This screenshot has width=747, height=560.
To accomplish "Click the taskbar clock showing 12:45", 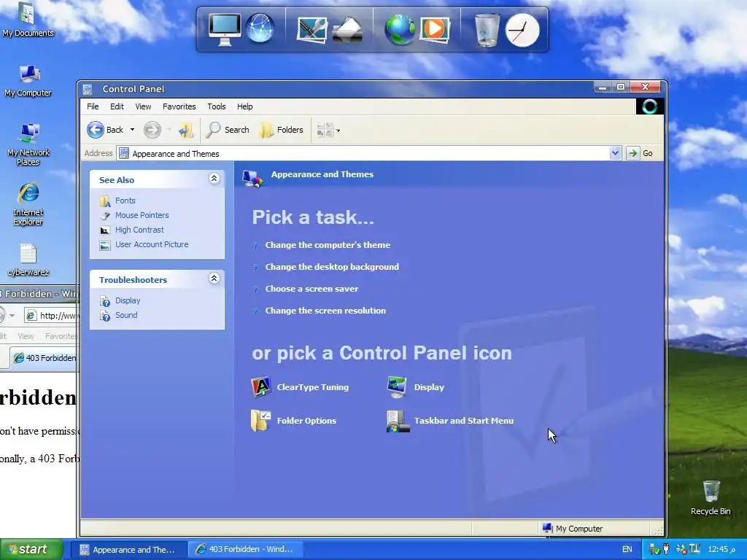I will 721,550.
